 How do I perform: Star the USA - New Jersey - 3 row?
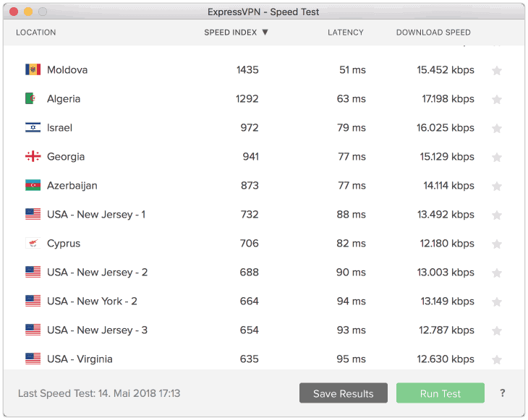497,331
